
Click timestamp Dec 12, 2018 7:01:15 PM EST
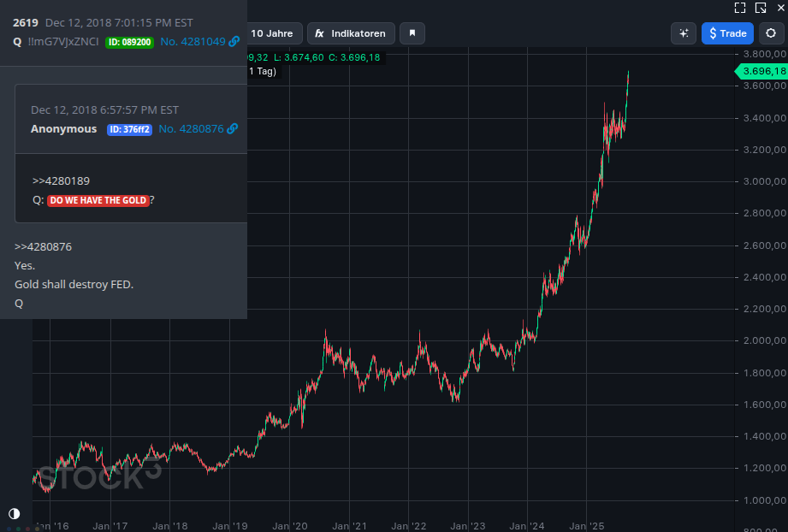[x=119, y=22]
